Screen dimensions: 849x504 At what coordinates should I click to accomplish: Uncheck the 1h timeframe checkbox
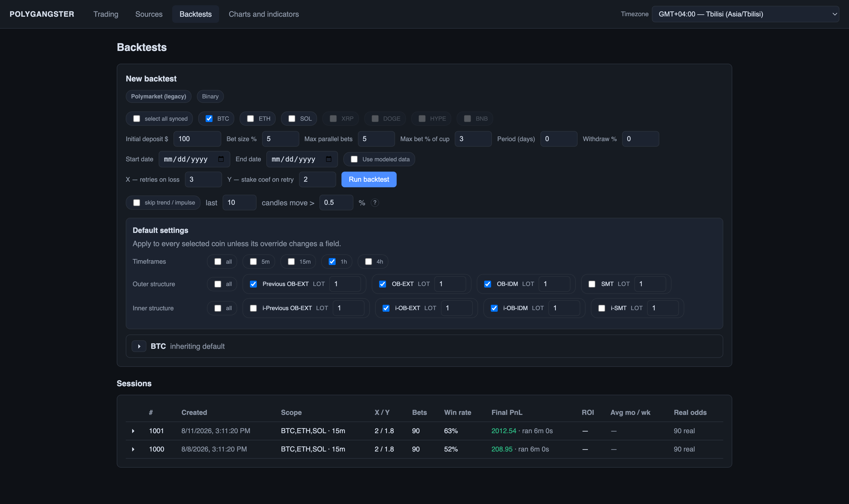point(332,262)
